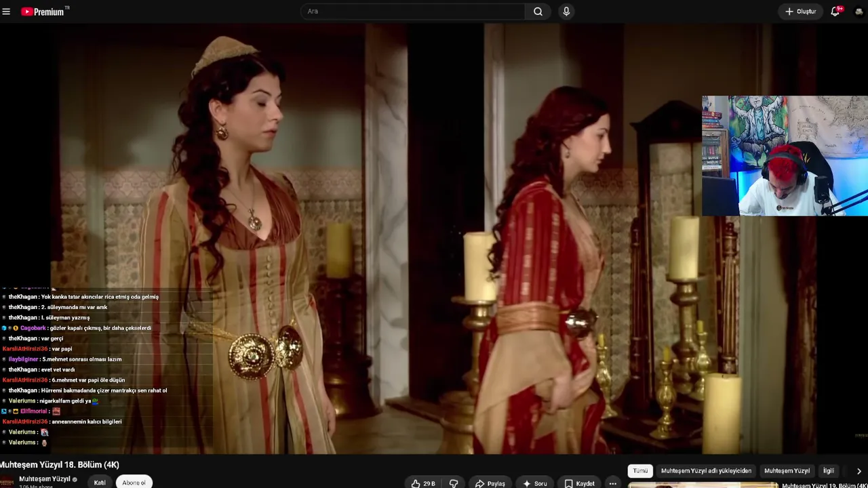868x488 pixels.
Task: Click chat message 'nigarkalfam geldi ya'
Action: pos(64,401)
